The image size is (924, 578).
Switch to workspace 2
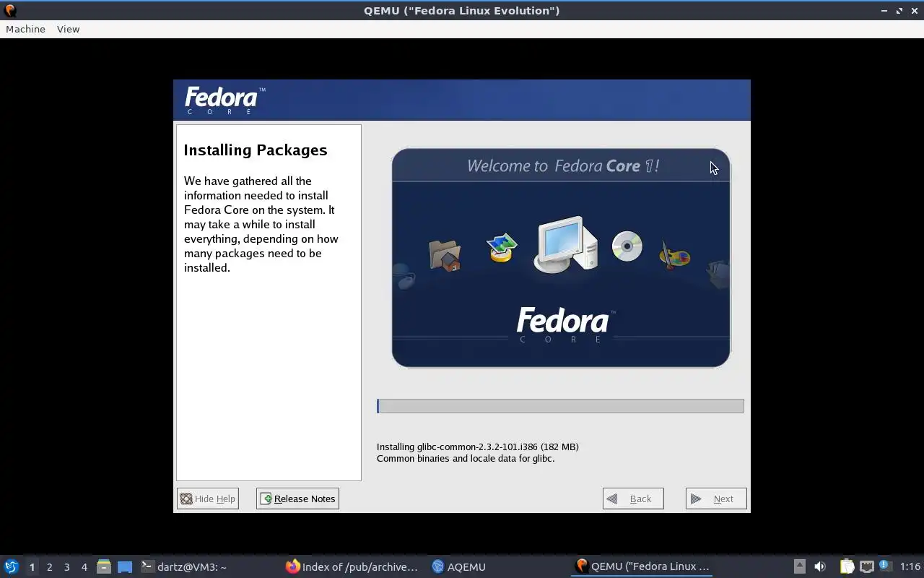click(x=49, y=567)
